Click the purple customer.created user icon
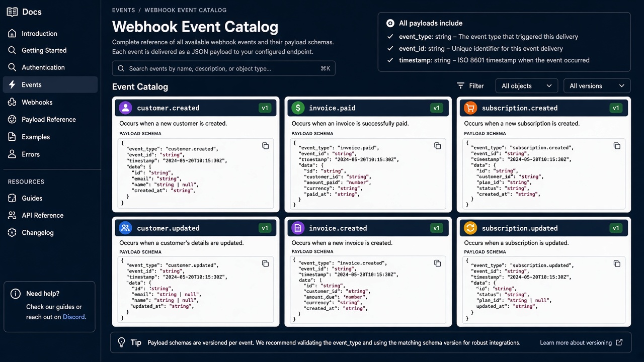The image size is (644, 362). click(x=125, y=108)
